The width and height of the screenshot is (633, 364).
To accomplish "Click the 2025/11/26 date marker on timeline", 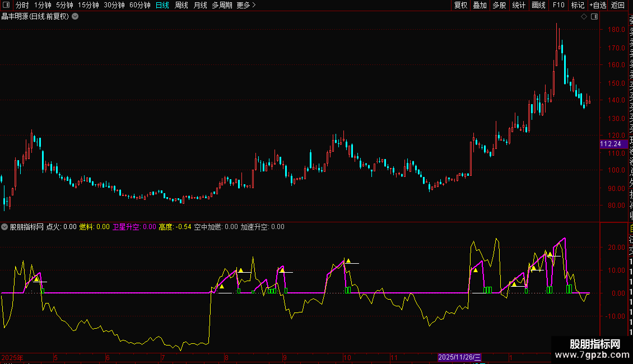I will tap(459, 357).
